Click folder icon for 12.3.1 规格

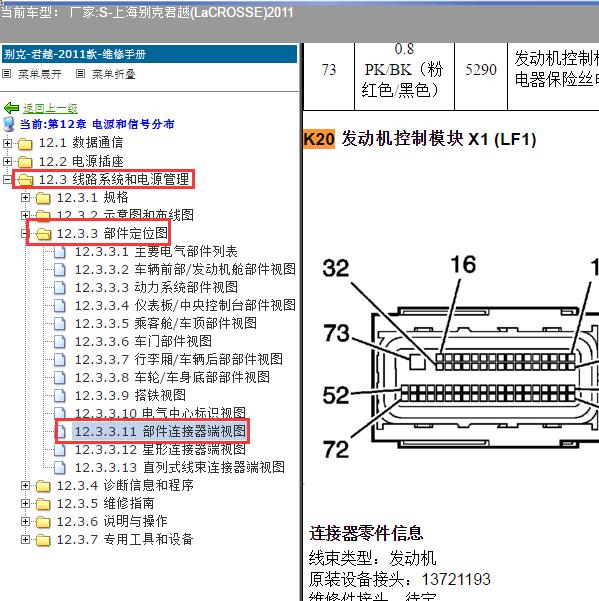[43, 198]
